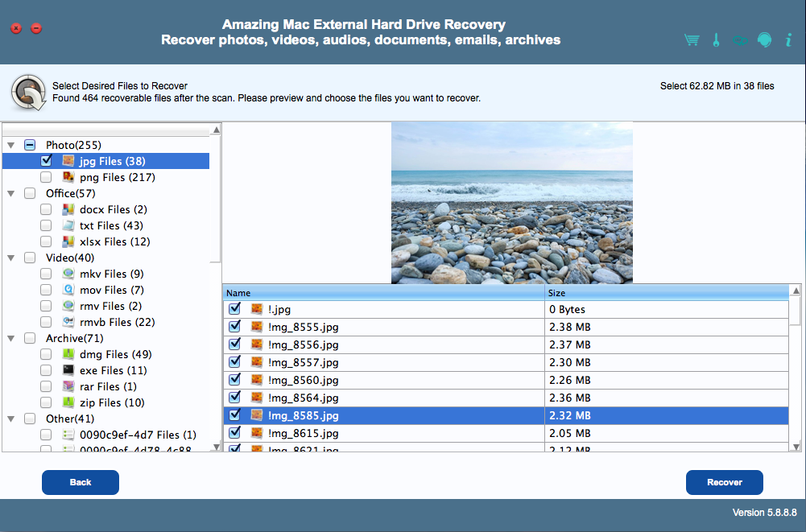Collapse the Photo(255) tree group
This screenshot has width=806, height=532.
click(10, 145)
